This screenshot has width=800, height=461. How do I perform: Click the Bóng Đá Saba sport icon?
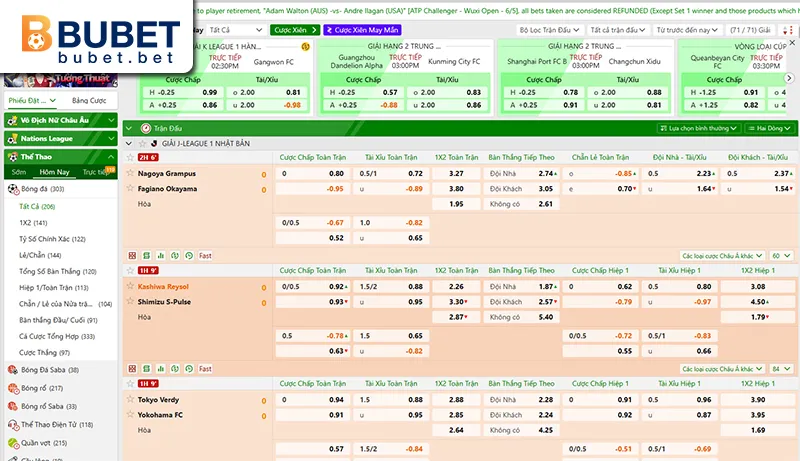point(13,370)
